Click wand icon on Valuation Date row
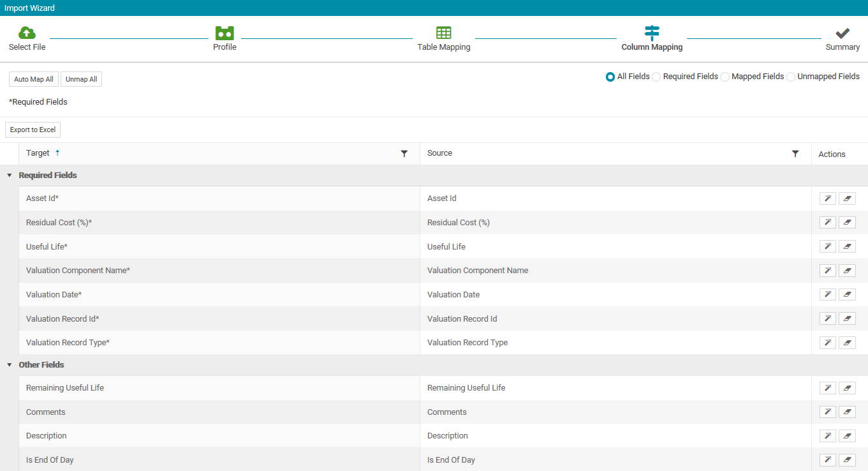The image size is (868, 471). coord(827,294)
